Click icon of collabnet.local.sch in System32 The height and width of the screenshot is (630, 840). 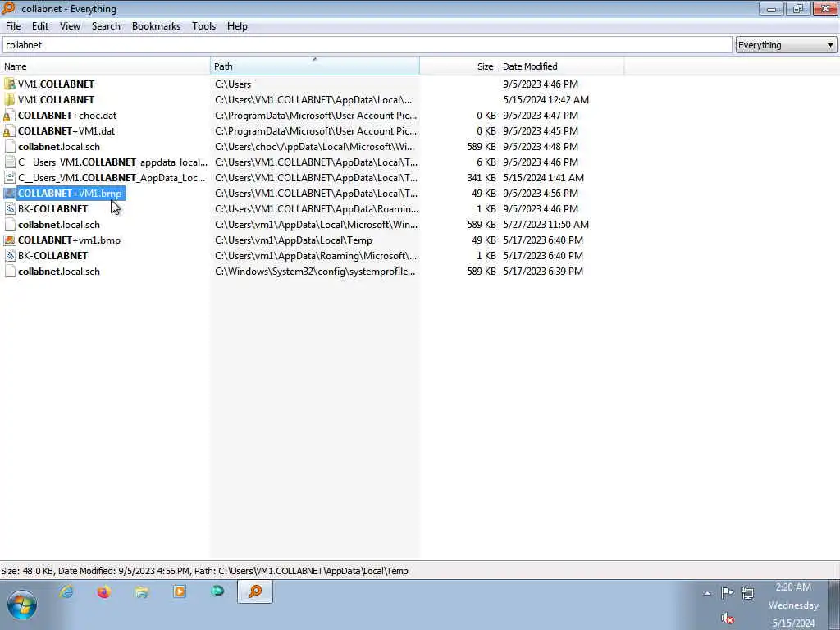tap(10, 271)
